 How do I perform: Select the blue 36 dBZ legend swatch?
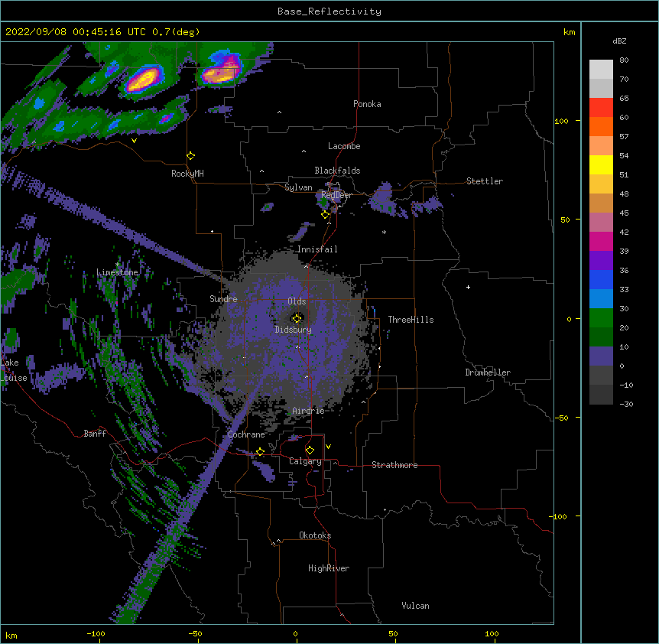[601, 279]
